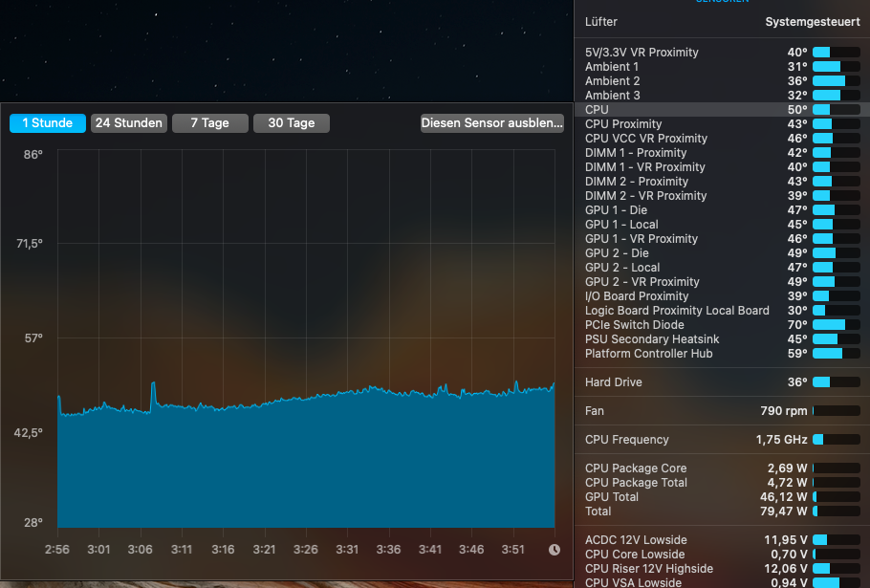Screen dimensions: 870x588
Task: Select DIMM 2 - VR Proximity sensor
Action: coord(723,196)
